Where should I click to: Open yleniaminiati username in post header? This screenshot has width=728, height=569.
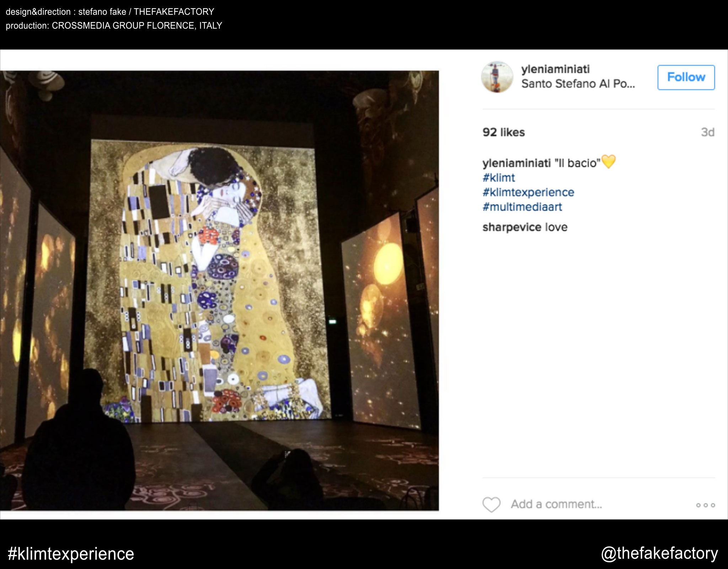555,69
